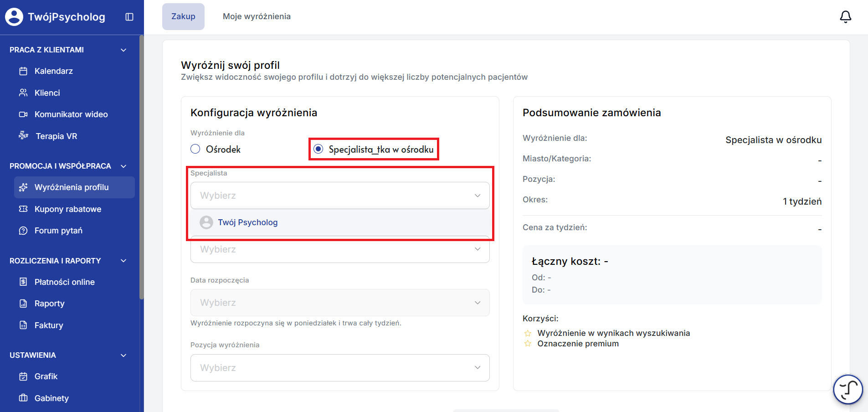868x412 pixels.
Task: Click the Komunikator wideo camera icon
Action: 23,114
